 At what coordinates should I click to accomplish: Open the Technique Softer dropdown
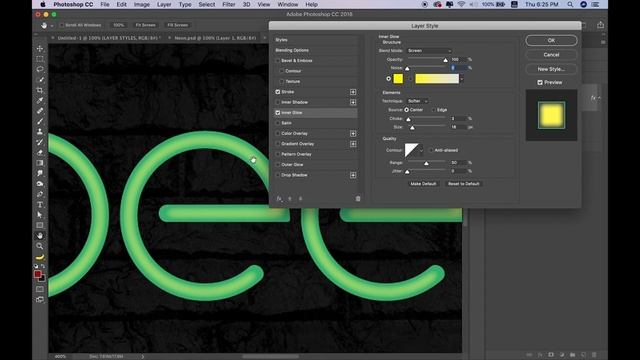[418, 101]
